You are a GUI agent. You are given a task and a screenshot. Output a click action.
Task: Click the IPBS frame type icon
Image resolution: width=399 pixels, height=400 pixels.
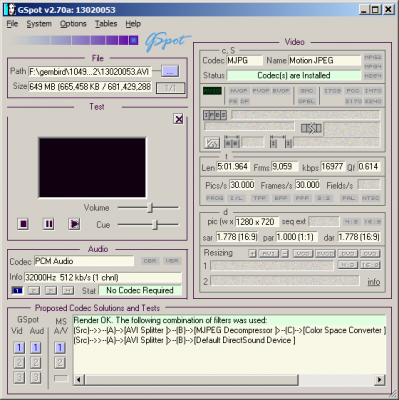tap(215, 115)
